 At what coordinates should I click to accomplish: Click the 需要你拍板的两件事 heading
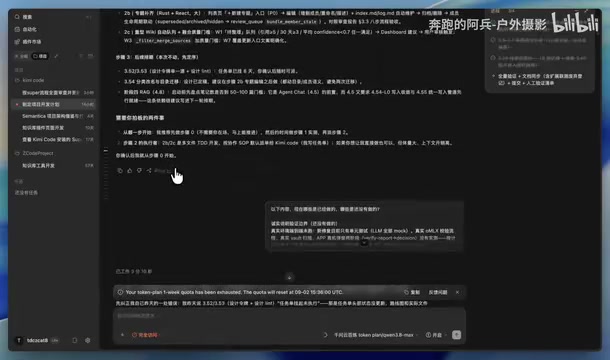click(x=140, y=118)
